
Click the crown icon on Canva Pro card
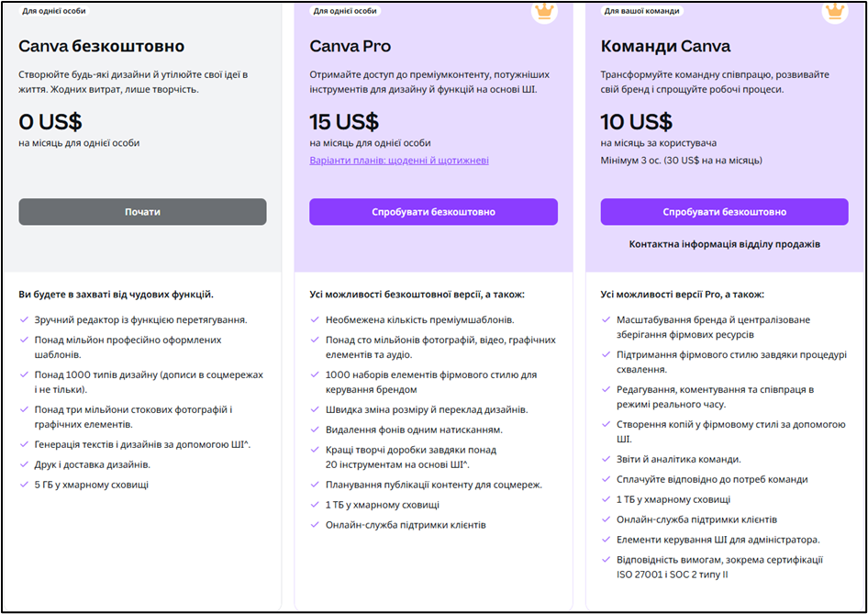542,13
